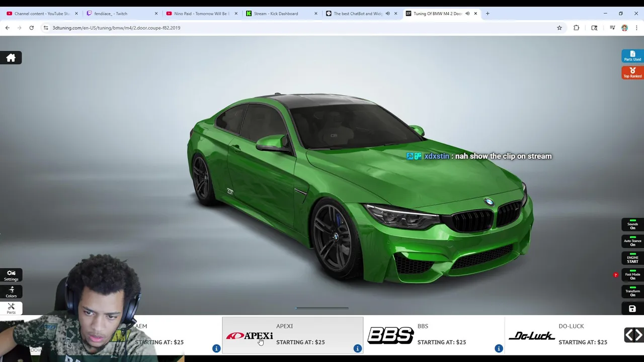Open the Chrome profile avatar

(x=624, y=28)
